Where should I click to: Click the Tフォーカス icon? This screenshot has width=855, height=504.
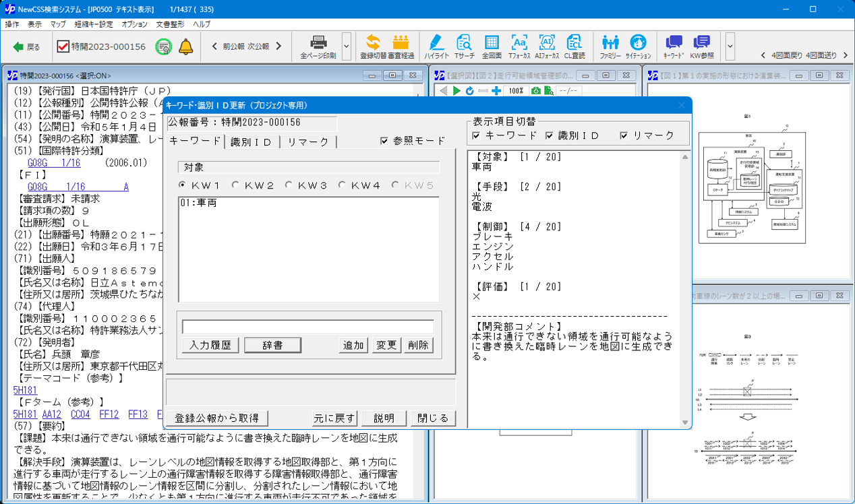tap(519, 46)
